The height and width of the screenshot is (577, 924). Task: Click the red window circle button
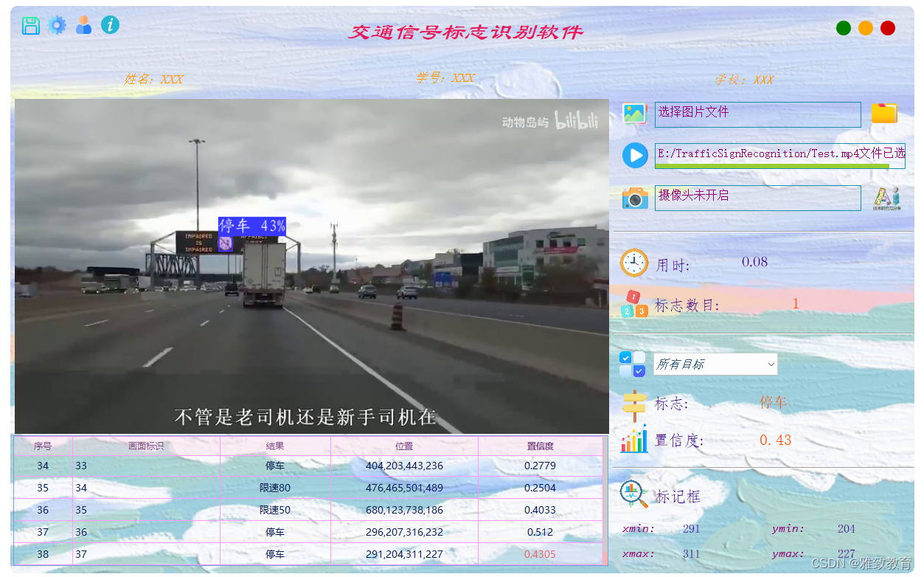click(888, 28)
